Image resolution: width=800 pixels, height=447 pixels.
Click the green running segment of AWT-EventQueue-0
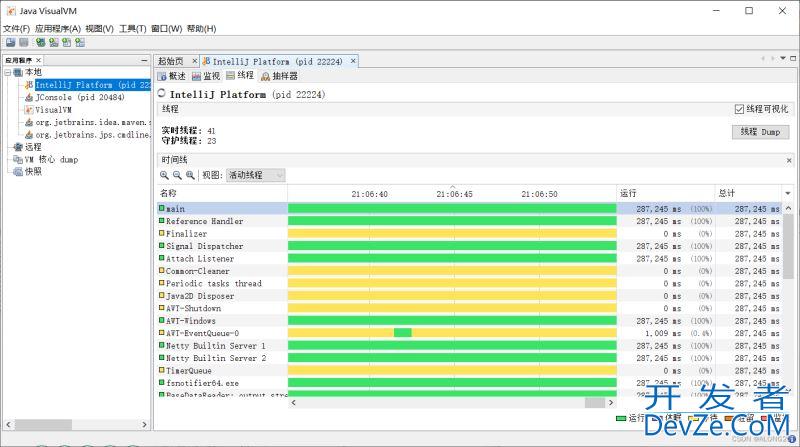point(403,333)
